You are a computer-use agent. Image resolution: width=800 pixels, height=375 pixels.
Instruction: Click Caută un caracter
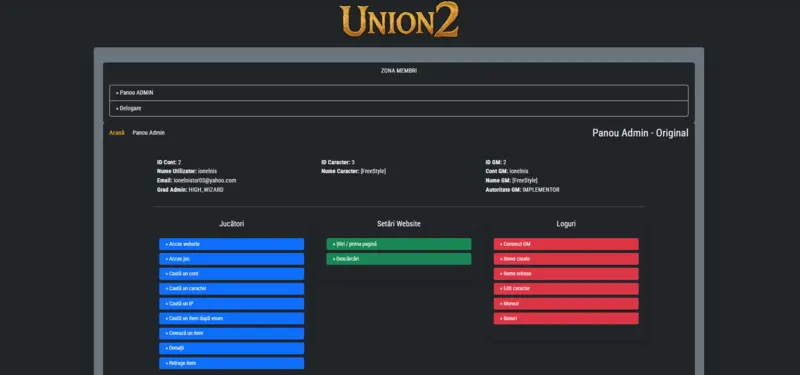pos(232,288)
